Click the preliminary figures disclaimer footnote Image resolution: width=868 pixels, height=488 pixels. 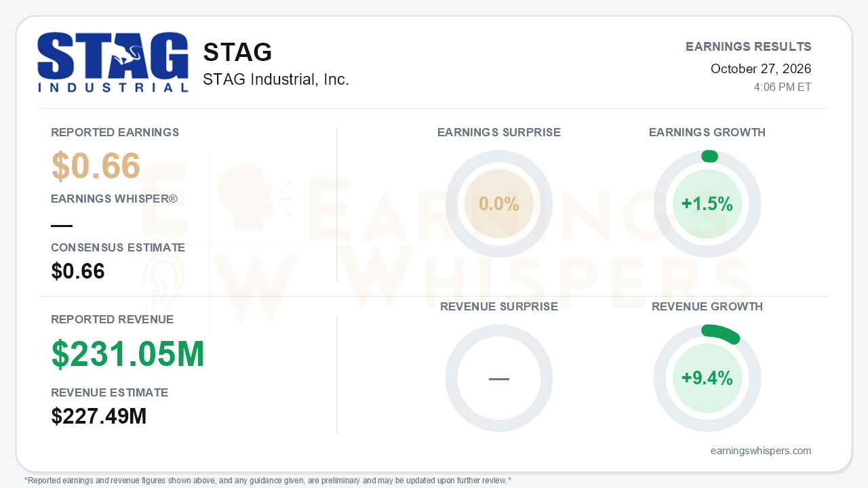(268, 481)
